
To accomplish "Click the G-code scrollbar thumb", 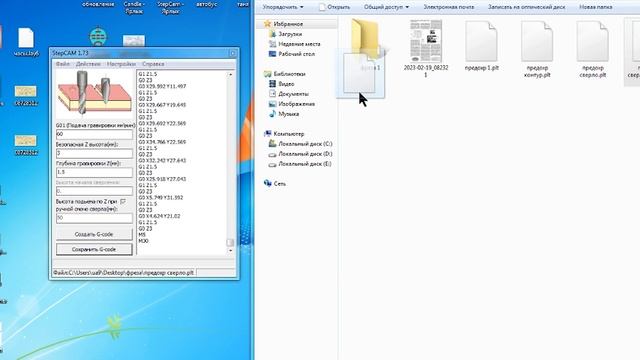I will point(230,242).
